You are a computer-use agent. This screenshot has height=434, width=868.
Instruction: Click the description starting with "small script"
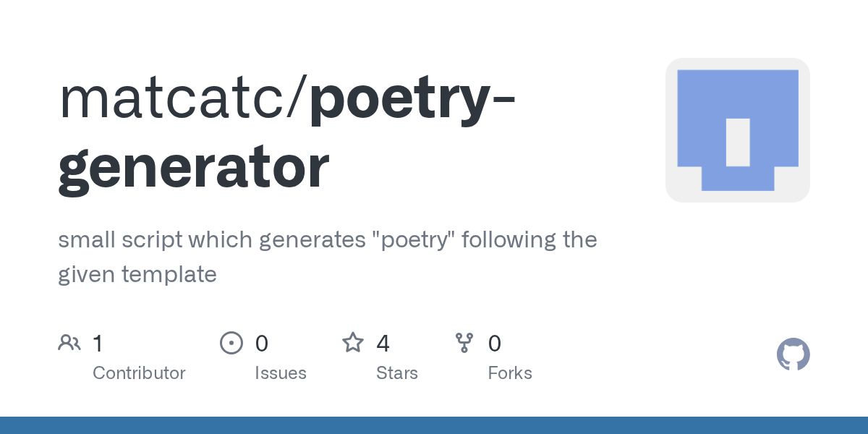point(327,256)
